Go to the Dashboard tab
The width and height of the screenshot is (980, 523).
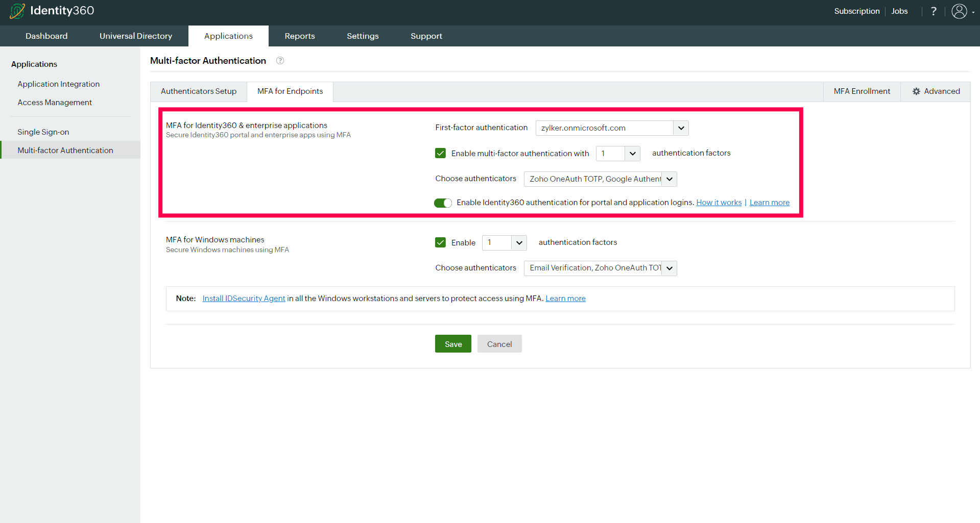click(46, 36)
